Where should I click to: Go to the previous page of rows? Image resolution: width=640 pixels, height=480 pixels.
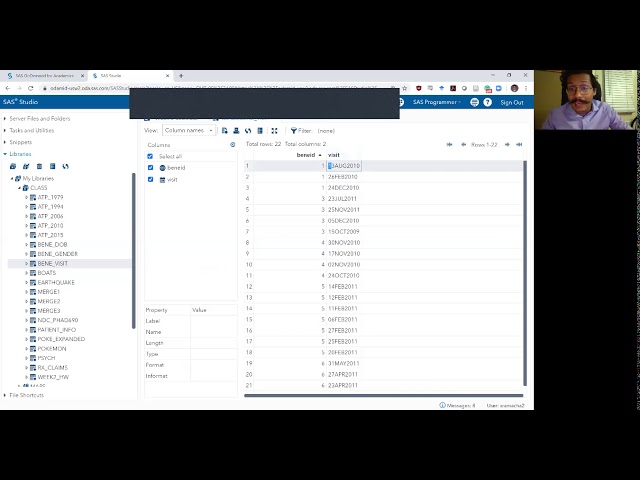[463, 144]
